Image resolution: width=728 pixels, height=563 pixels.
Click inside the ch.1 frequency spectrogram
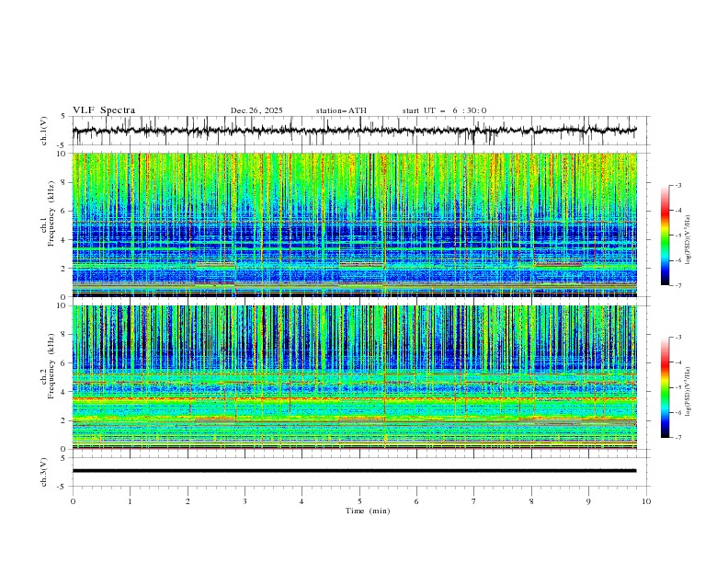point(355,224)
